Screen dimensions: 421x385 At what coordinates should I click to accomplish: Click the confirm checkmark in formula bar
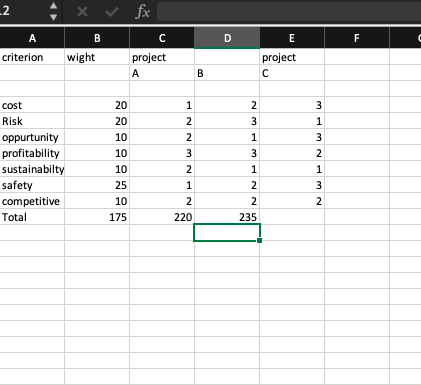pos(111,12)
